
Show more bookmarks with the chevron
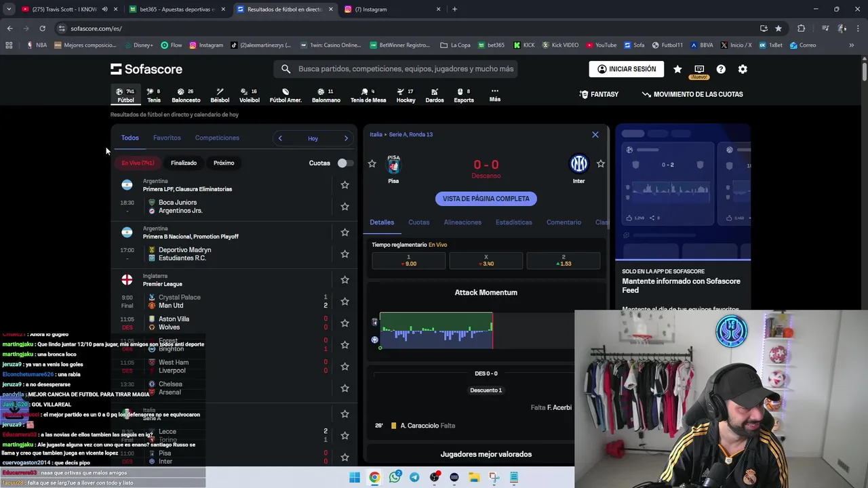click(x=852, y=45)
